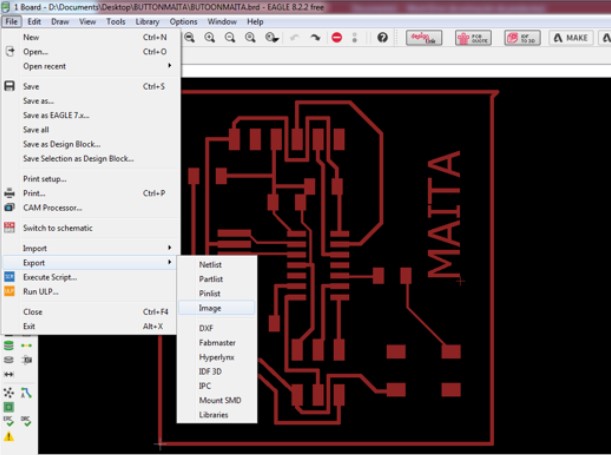Select the dimension double-arrow tool
Viewport: 611px width, 455px height.
click(9, 374)
